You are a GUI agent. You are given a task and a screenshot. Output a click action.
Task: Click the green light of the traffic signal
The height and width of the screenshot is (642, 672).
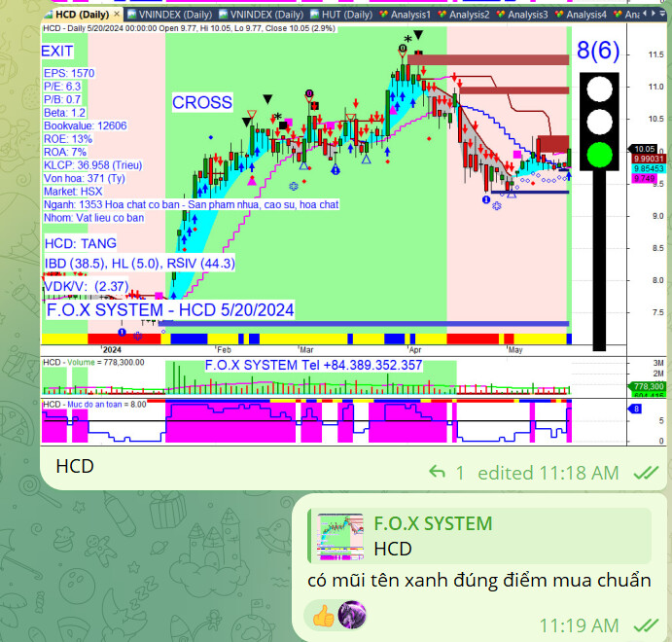[x=599, y=155]
